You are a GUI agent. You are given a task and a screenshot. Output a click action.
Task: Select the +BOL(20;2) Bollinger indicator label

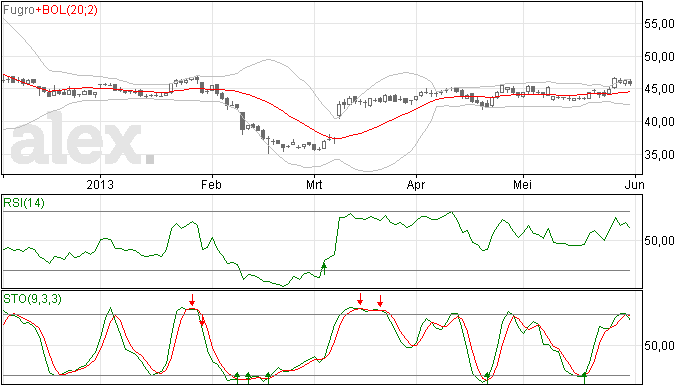pyautogui.click(x=66, y=10)
